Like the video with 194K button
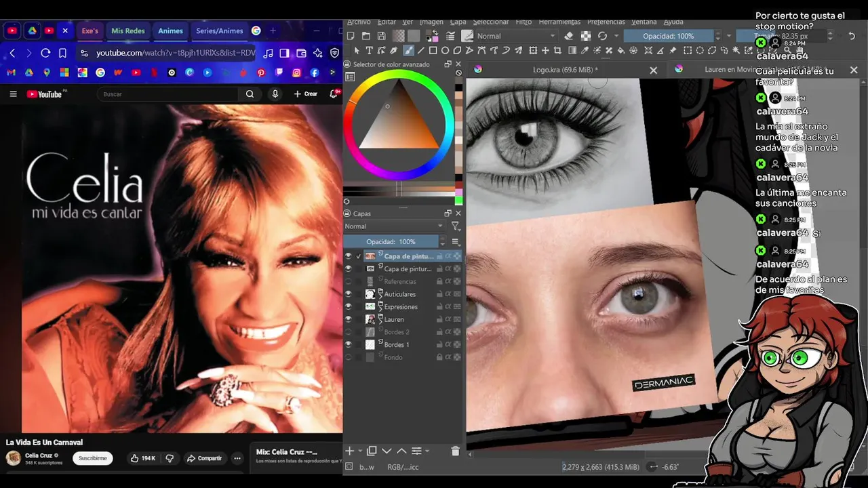 143,458
